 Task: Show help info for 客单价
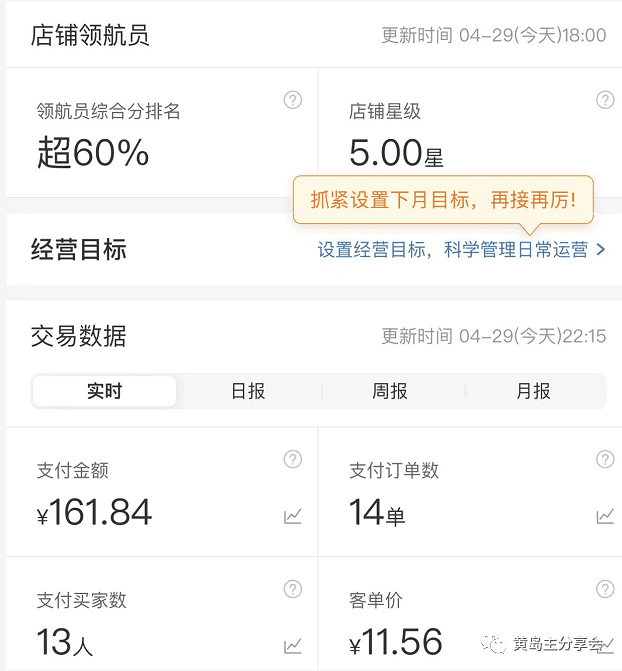coord(605,589)
